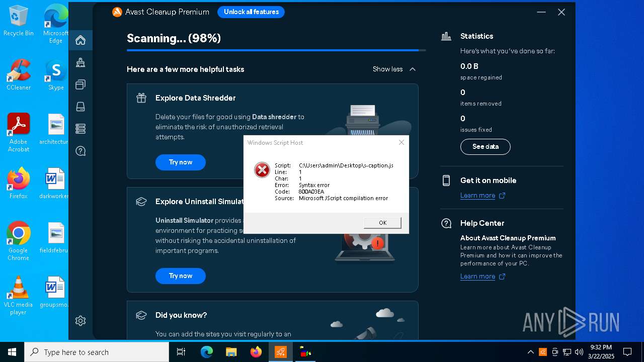Open Firefox from the taskbar
Screen dimensions: 644x362
pos(256,352)
